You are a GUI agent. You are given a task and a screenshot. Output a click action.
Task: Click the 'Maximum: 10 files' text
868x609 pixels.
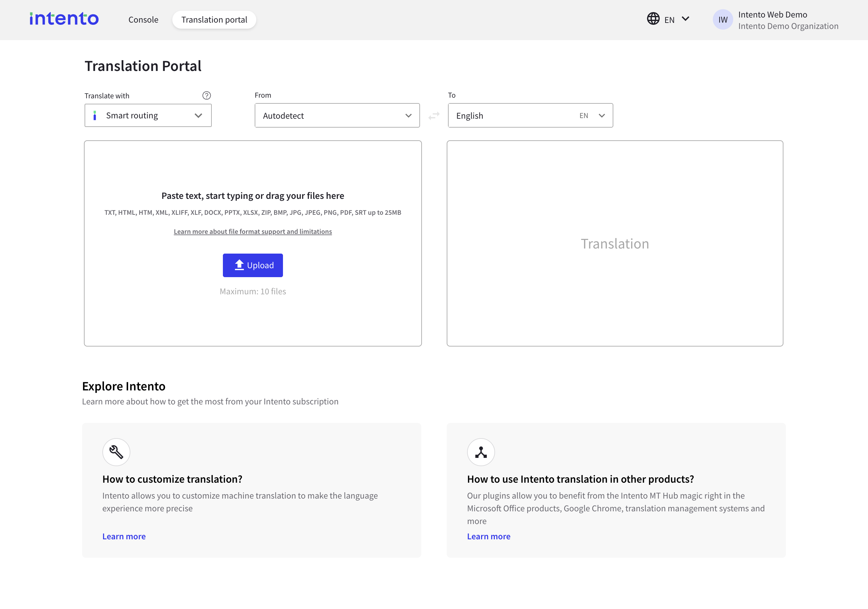[252, 291]
